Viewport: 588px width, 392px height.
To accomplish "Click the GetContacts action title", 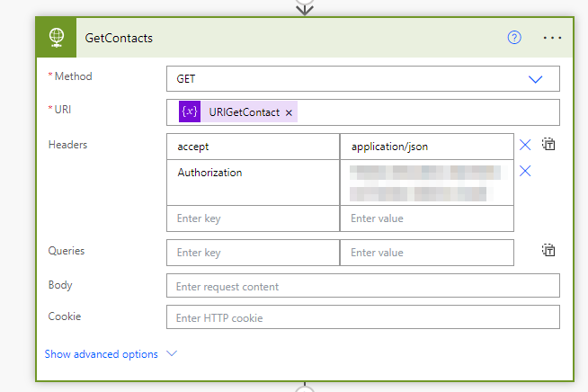I will click(x=119, y=38).
